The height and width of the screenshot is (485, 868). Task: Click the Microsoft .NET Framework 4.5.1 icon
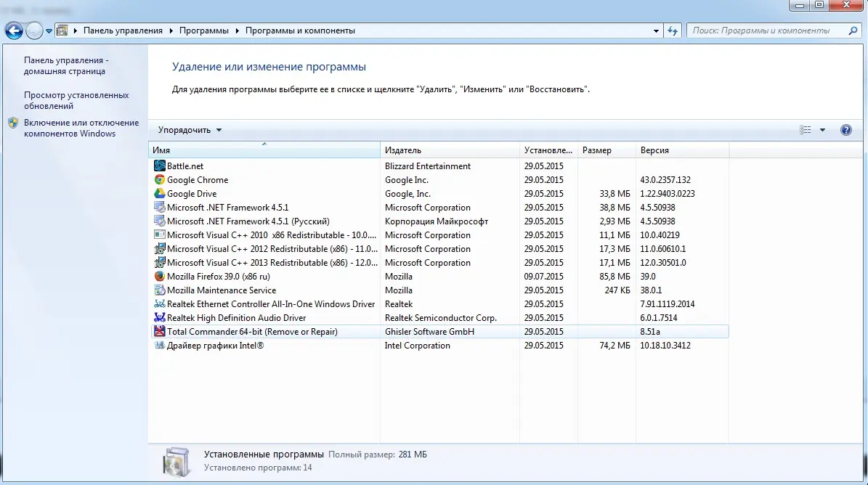159,208
